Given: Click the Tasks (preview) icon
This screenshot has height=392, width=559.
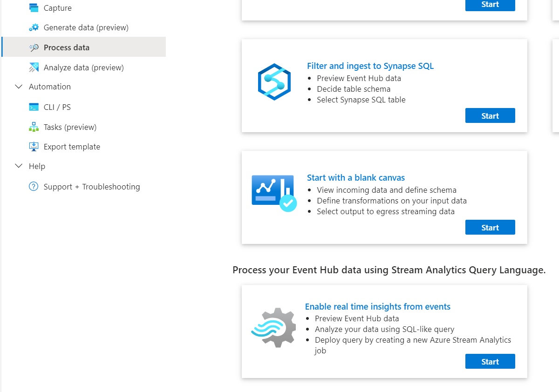Looking at the screenshot, I should coord(34,127).
